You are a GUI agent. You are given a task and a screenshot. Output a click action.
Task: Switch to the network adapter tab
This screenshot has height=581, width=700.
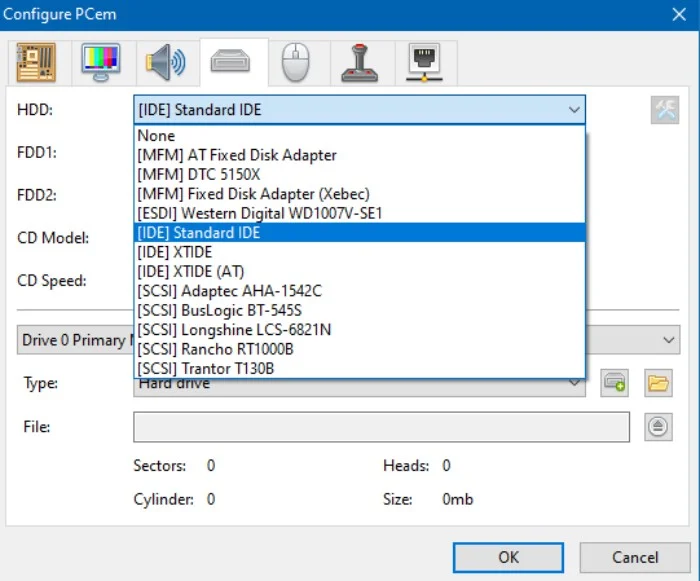coord(425,63)
